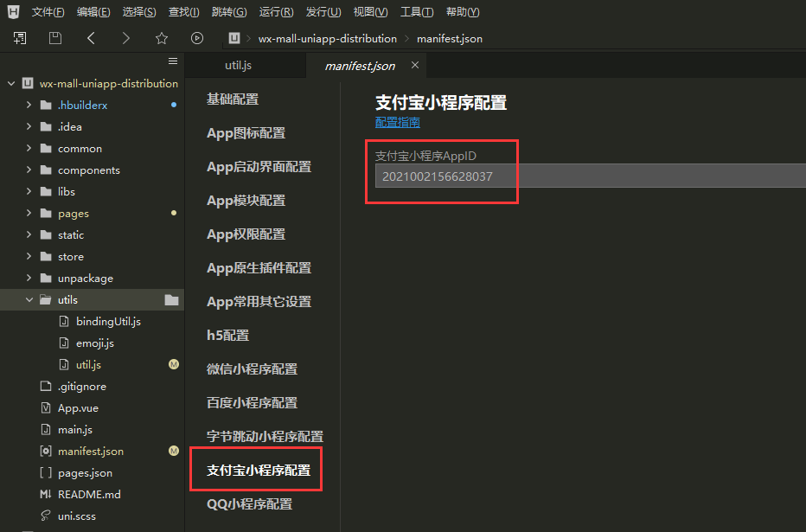The height and width of the screenshot is (532, 806).
Task: Open pages.json file
Action: click(85, 472)
